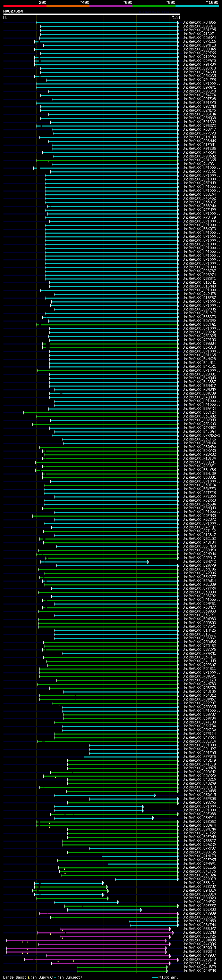Select the UniRef100_B9MTE3 label
Viewport: 222px width, 980px height.
(x=199, y=45)
